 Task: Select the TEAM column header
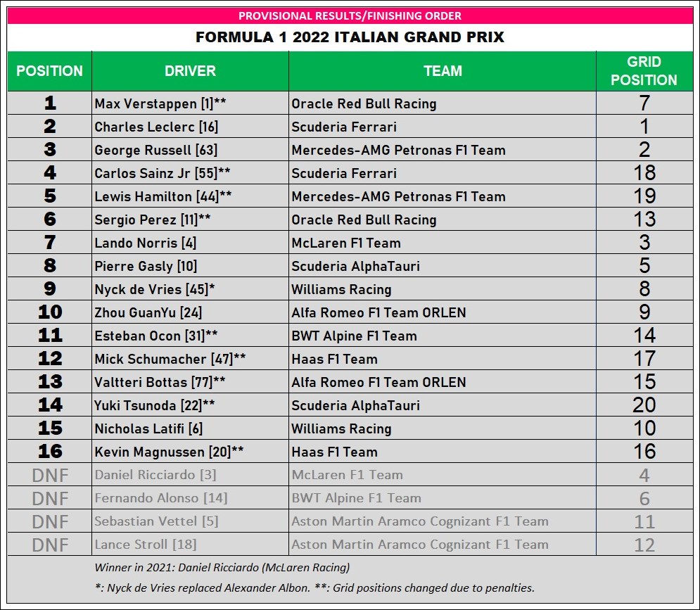click(x=443, y=71)
